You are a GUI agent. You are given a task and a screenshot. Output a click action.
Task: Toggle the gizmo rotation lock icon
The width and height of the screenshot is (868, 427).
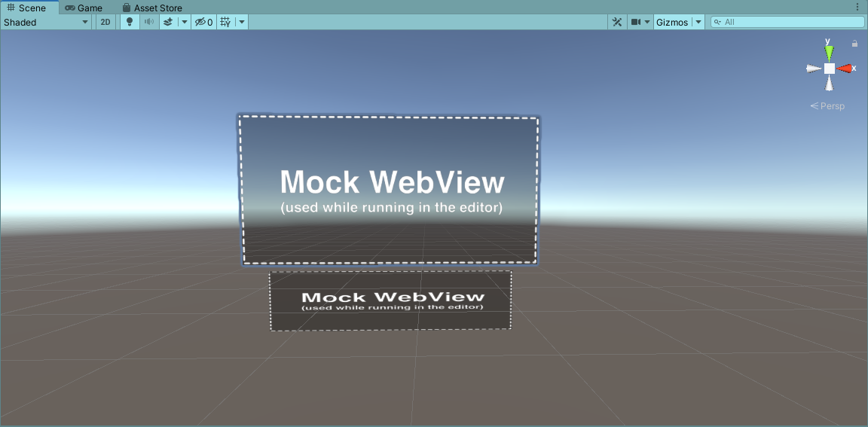(854, 43)
